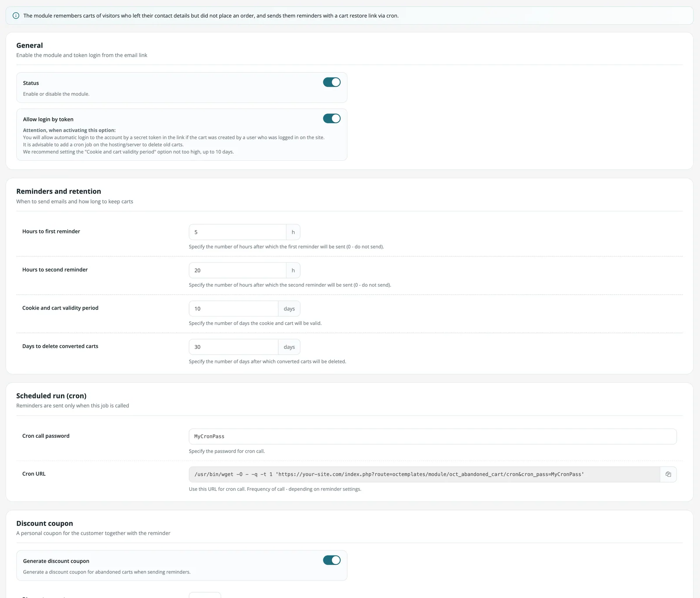Click 'days' suffix of cookie validity field

click(x=289, y=309)
